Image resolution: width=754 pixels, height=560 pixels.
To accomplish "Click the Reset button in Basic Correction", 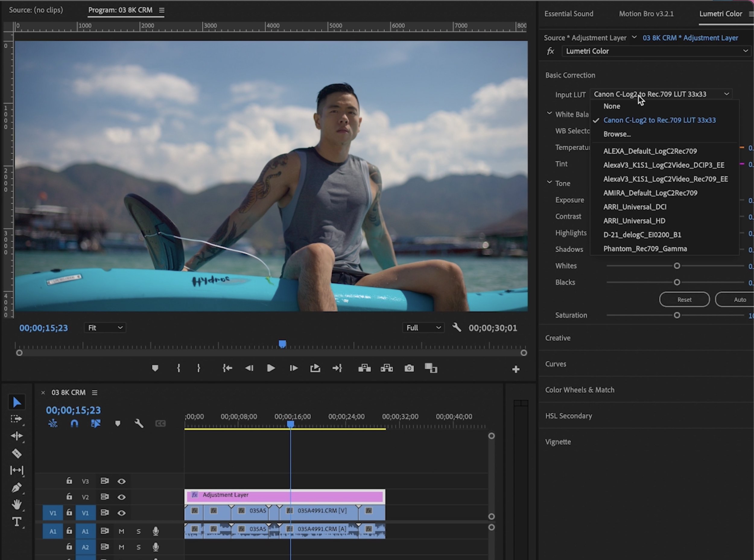I will tap(684, 299).
